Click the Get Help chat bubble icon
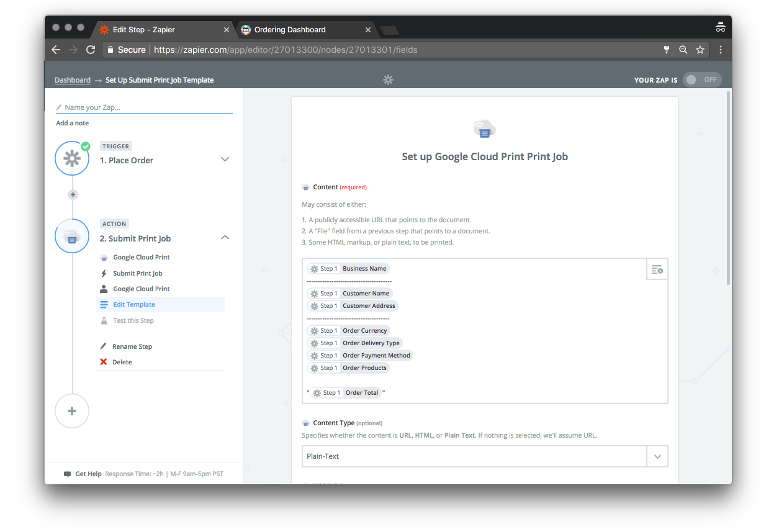The width and height of the screenshot is (779, 532). pyautogui.click(x=67, y=474)
